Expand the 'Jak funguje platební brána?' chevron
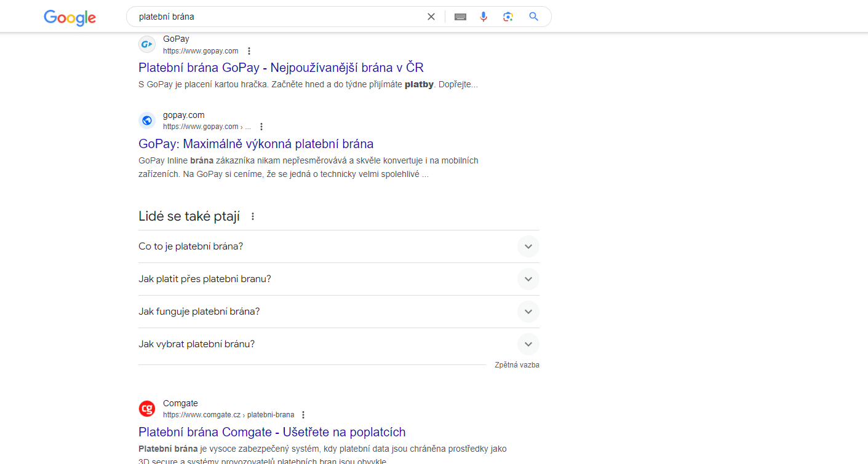Screen dimensions: 868x464 pyautogui.click(x=528, y=312)
